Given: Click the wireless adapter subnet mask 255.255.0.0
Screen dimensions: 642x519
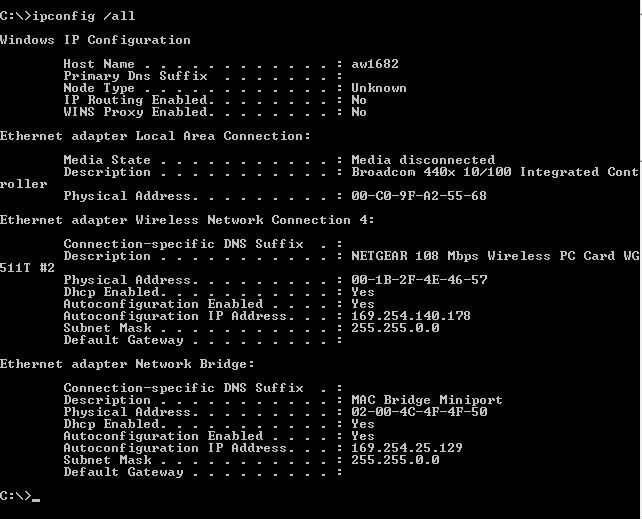Looking at the screenshot, I should (x=395, y=328).
